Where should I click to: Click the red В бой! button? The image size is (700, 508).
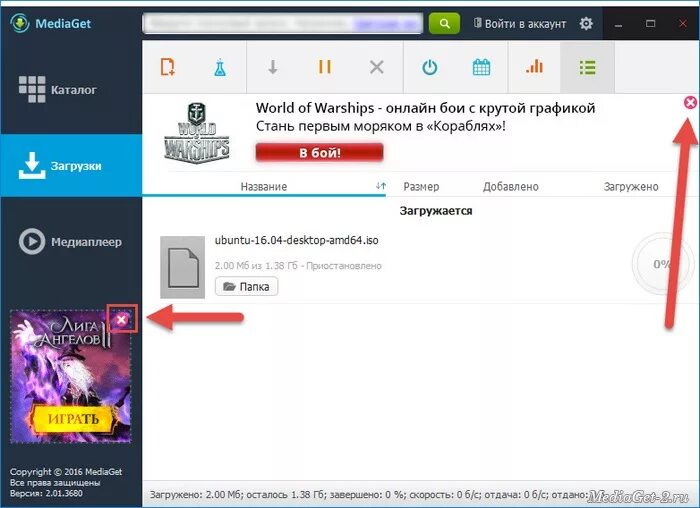pos(320,153)
